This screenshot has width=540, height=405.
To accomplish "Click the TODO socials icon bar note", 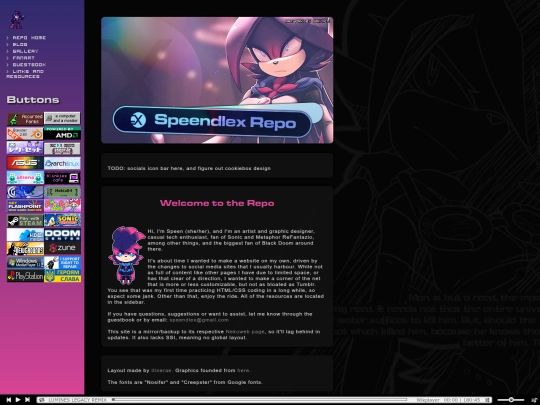I will coord(189,168).
